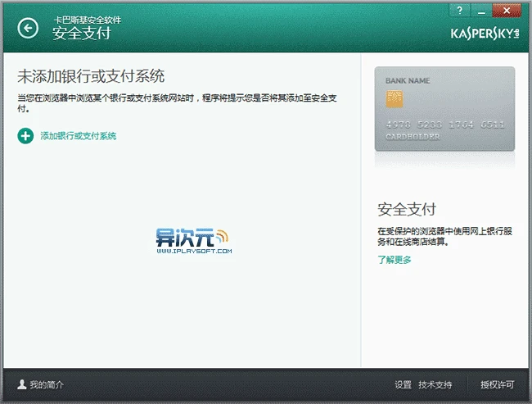The height and width of the screenshot is (404, 532).
Task: Open 我的简介 in the bottom bar
Action: point(47,384)
